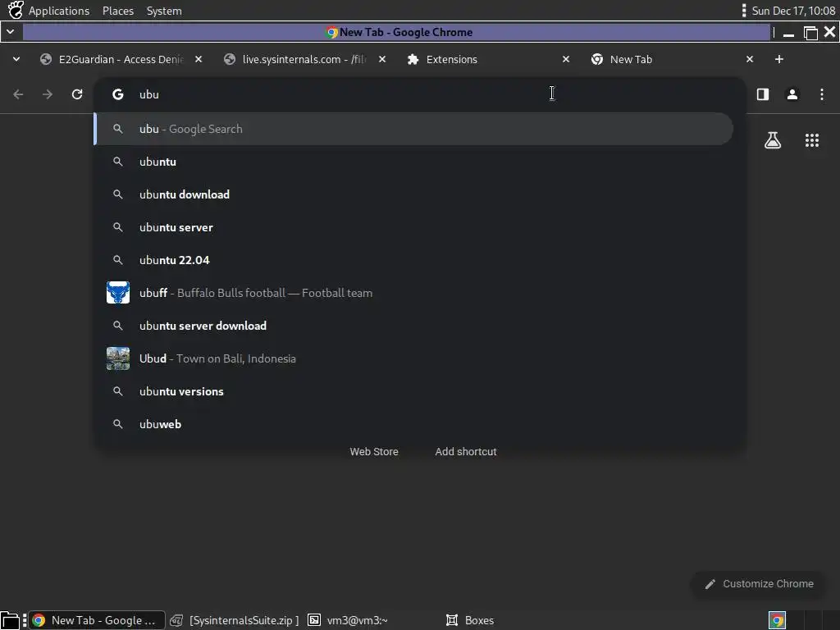Pick the 'ubuntu 22.04' suggestion

tap(413, 260)
